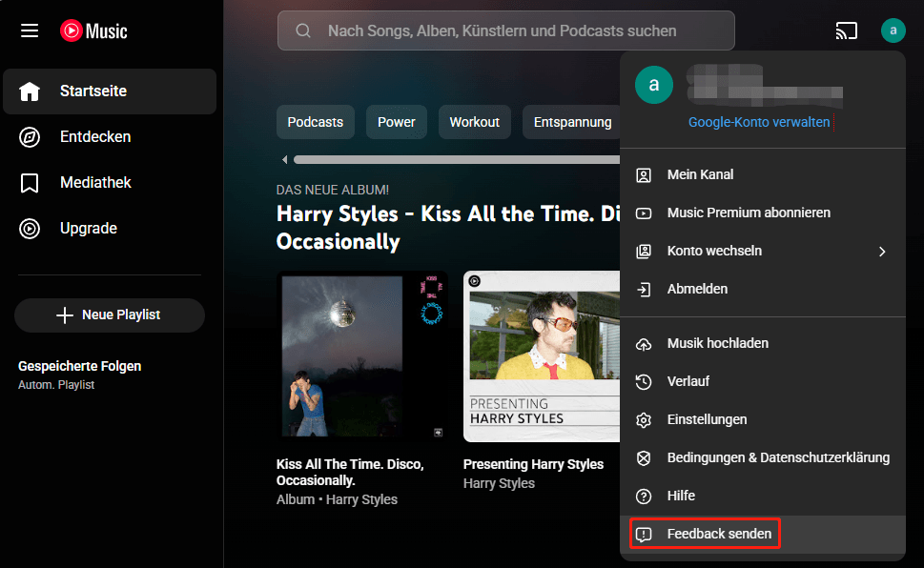
Task: Open account menu via the avatar icon
Action: [x=893, y=30]
